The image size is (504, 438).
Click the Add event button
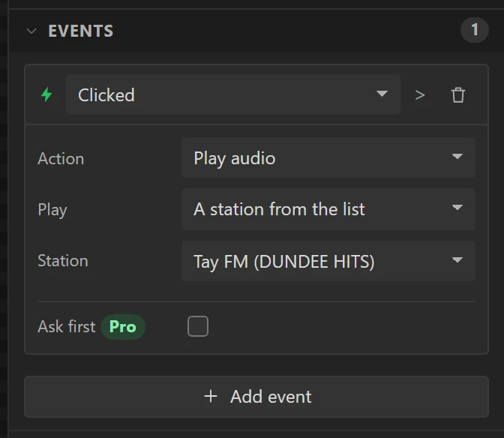256,397
